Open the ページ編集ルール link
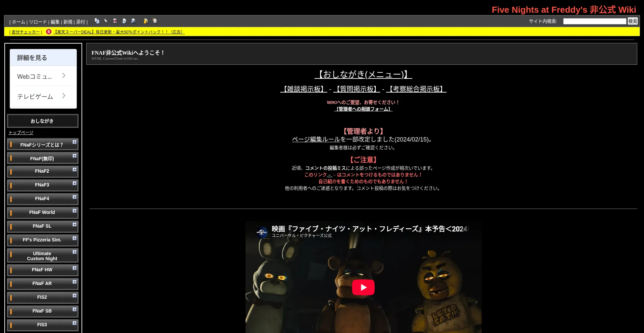This screenshot has width=644, height=333. coord(316,139)
